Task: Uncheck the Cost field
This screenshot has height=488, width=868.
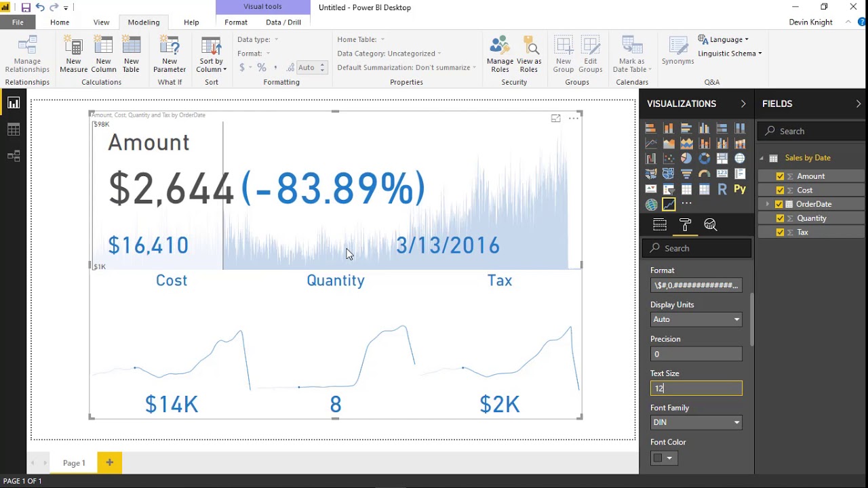Action: pos(780,190)
